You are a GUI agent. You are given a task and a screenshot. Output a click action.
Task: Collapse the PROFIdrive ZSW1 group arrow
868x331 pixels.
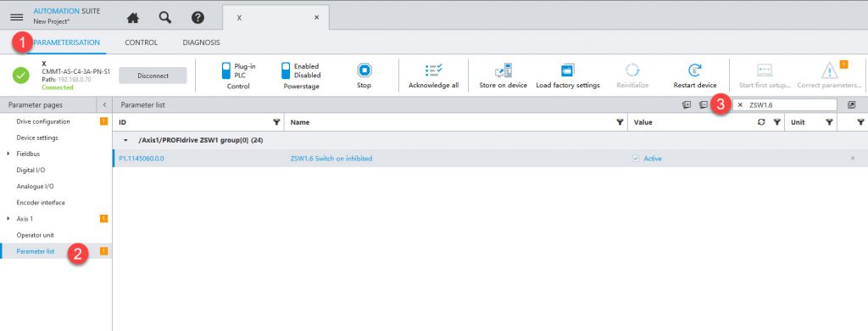125,140
